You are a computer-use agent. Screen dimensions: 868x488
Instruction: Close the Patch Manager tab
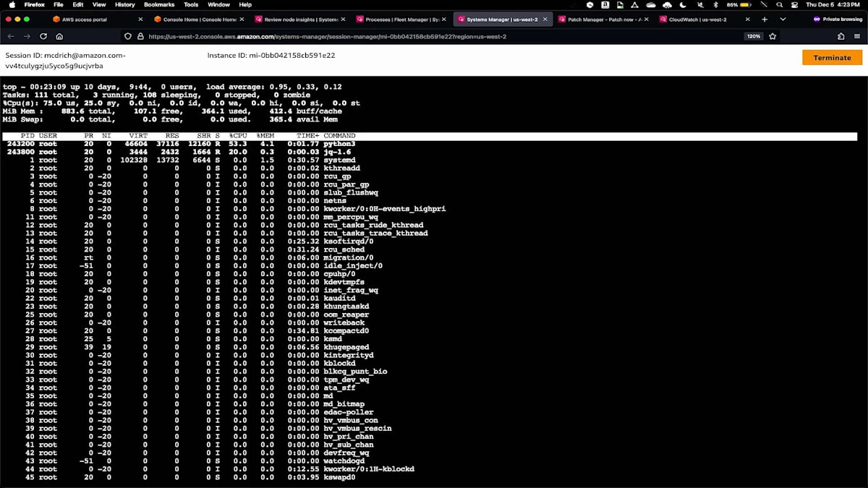[646, 20]
